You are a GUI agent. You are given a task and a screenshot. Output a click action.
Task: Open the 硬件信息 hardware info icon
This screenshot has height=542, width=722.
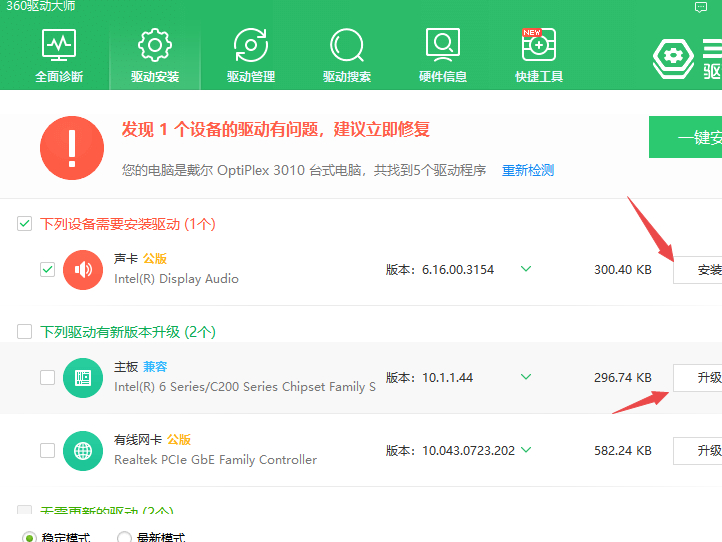(443, 45)
